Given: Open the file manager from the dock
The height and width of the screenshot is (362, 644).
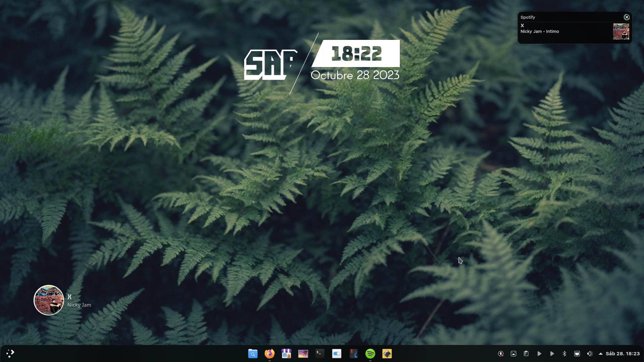Looking at the screenshot, I should click(x=253, y=354).
